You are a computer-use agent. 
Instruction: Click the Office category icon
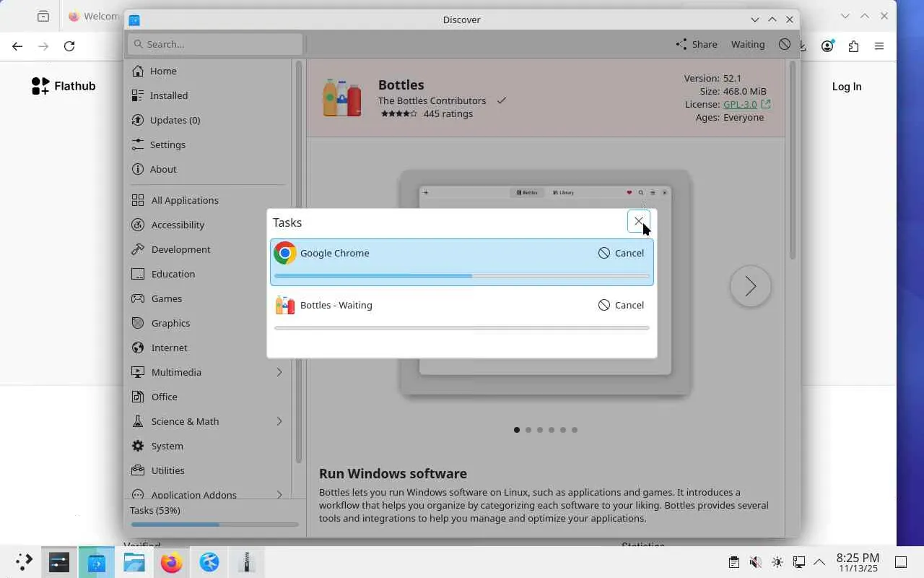138,397
